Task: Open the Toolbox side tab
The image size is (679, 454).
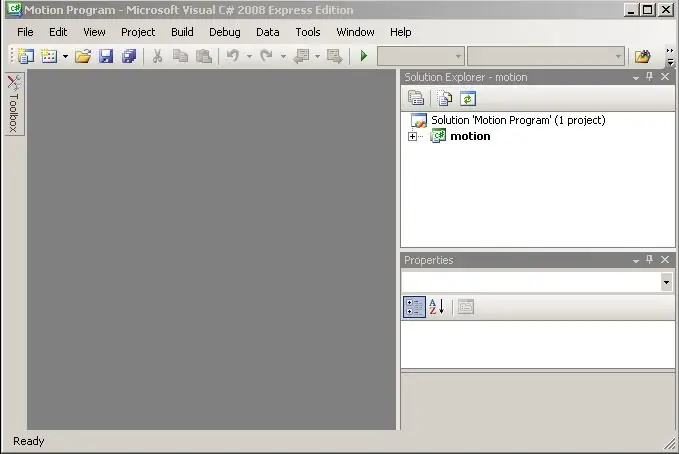Action: point(14,104)
